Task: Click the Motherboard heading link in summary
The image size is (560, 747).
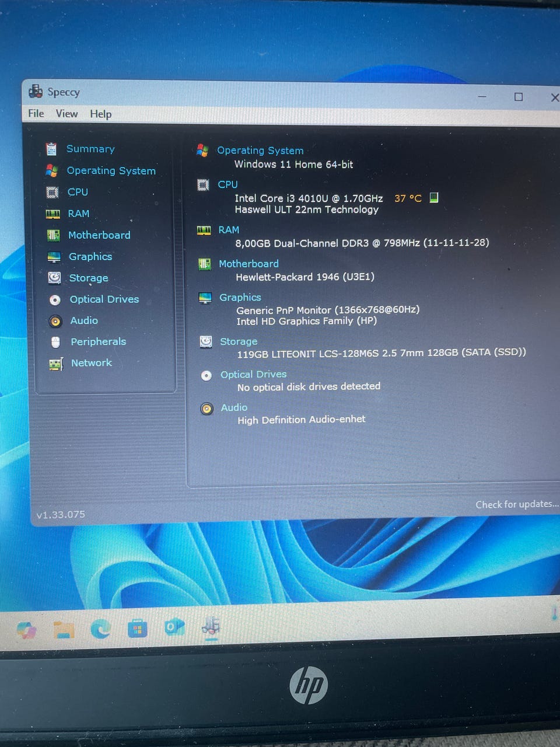Action: tap(249, 264)
